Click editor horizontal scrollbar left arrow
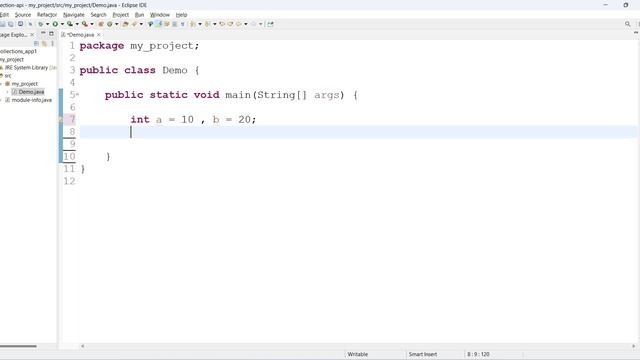 tap(82, 346)
